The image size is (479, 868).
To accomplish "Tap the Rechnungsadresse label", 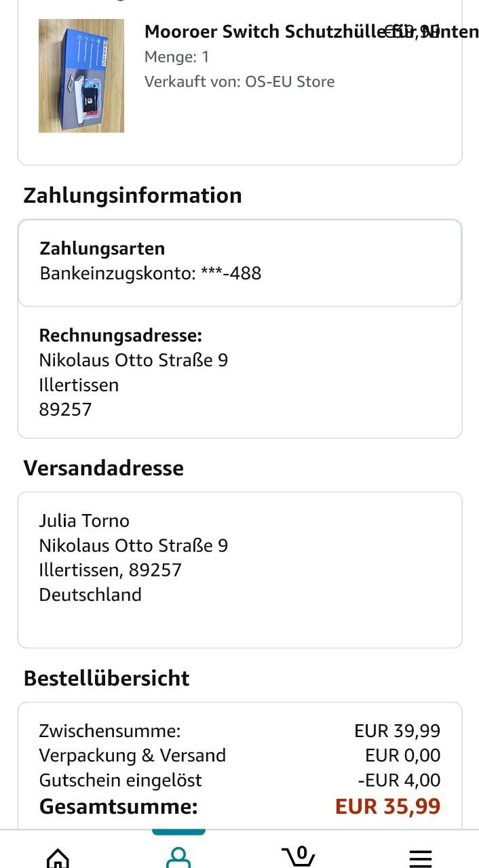I will 121,335.
